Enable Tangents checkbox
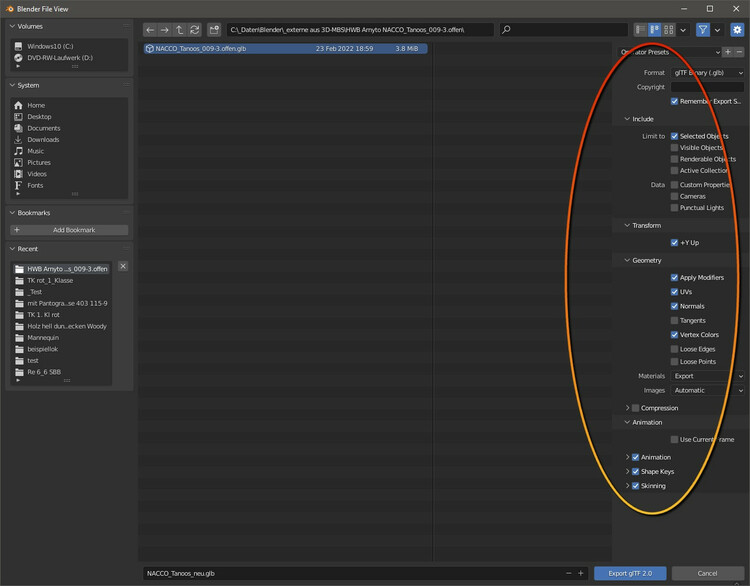 tap(674, 321)
